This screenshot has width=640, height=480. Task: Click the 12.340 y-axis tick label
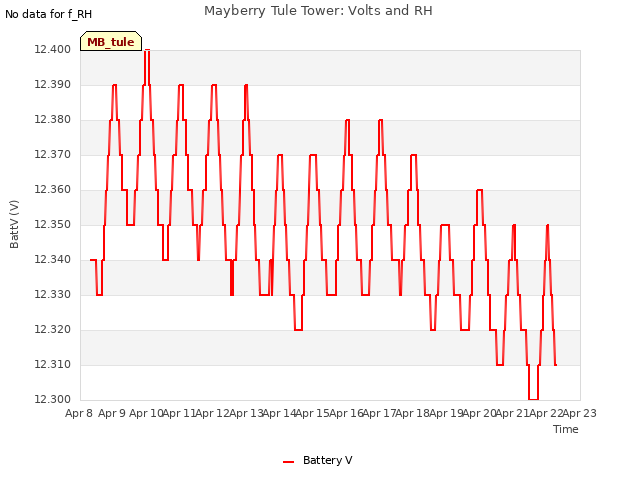(53, 260)
